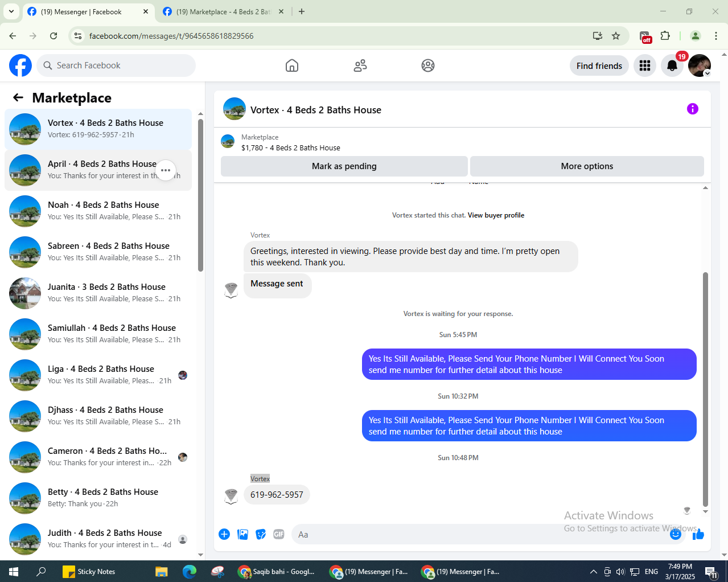This screenshot has height=582, width=728.
Task: Open the Vortex conversation in list
Action: click(98, 129)
